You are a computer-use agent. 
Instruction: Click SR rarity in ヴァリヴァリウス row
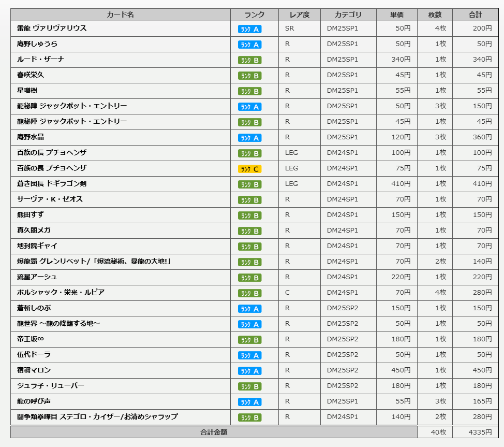[x=289, y=28]
